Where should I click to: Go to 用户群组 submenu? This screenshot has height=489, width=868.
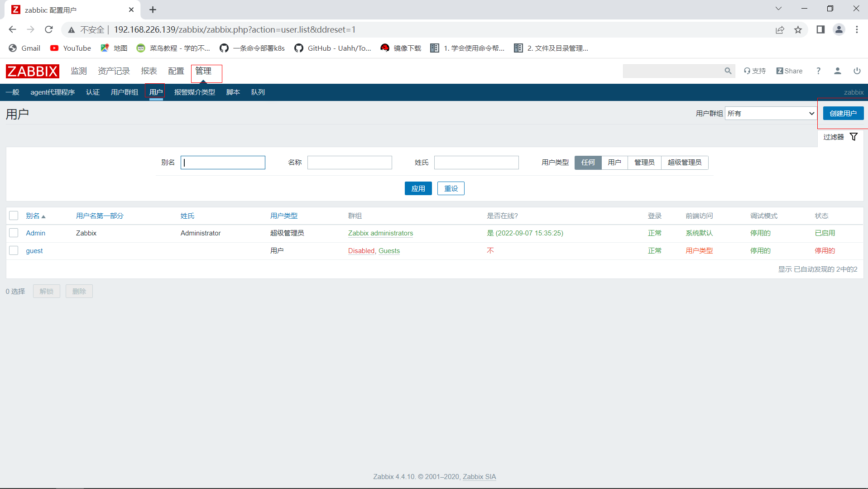[x=125, y=92]
